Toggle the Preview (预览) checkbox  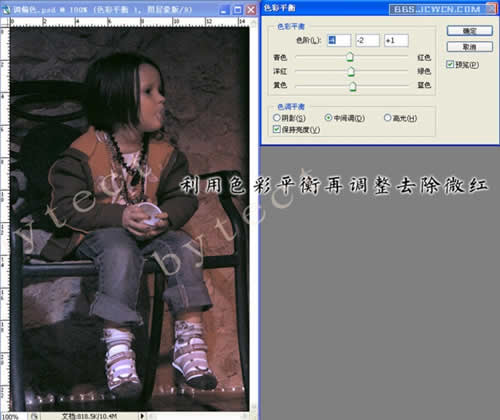[450, 64]
